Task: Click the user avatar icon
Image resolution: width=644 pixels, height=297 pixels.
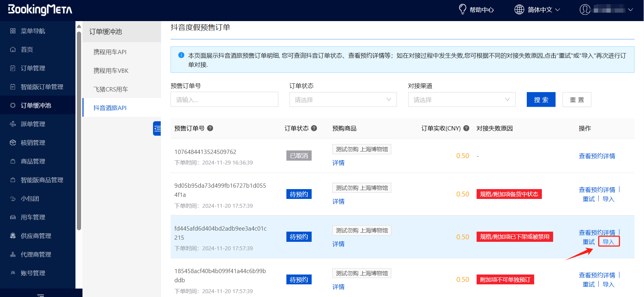Action: click(585, 9)
